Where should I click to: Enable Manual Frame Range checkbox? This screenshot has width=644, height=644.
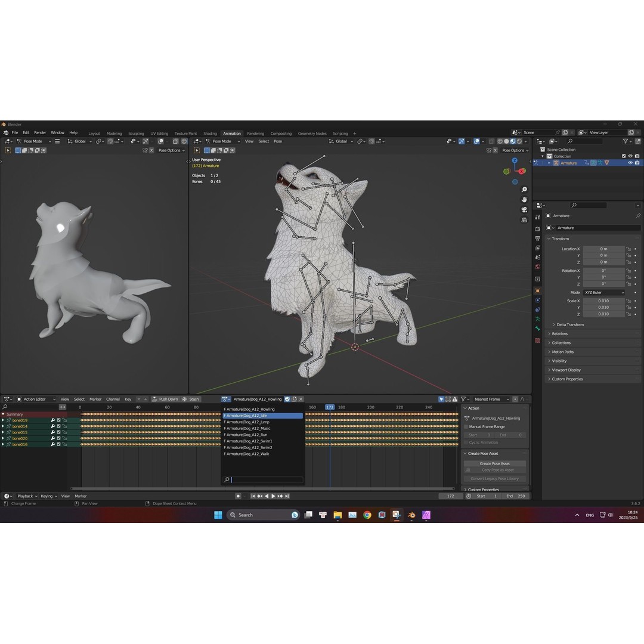pos(466,427)
